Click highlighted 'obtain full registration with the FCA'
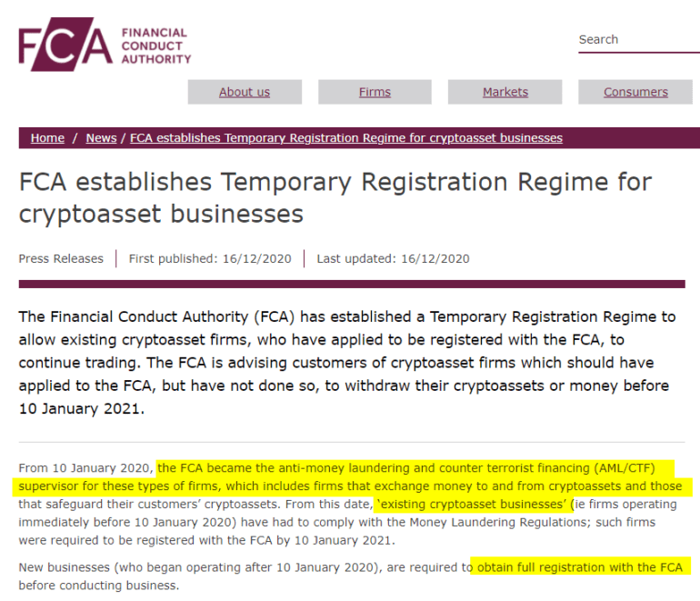700x601 pixels. point(580,567)
